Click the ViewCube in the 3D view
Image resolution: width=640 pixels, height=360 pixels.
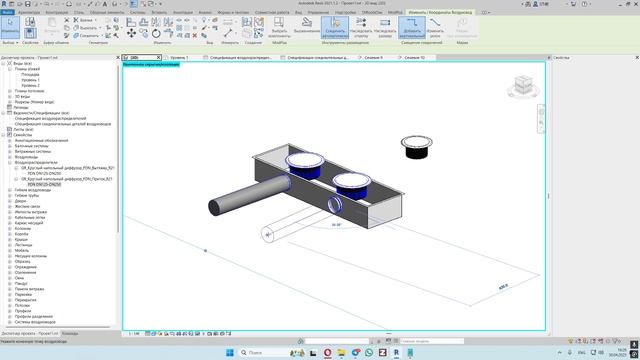[523, 86]
